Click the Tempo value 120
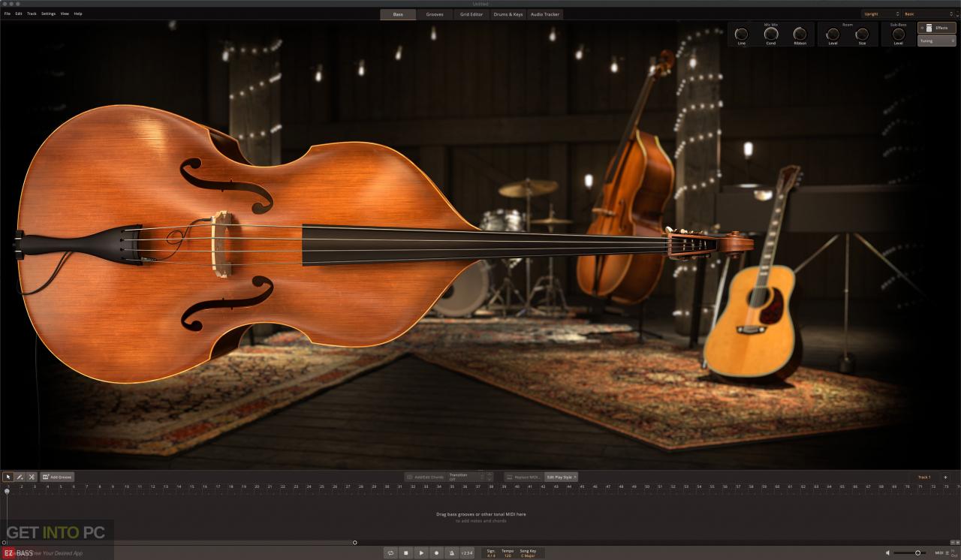961x560 pixels. (x=508, y=555)
